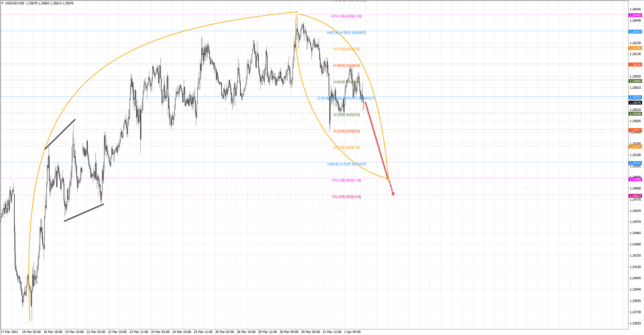
Task: Click the magenta 1.26495 price tag
Action: (635, 15)
